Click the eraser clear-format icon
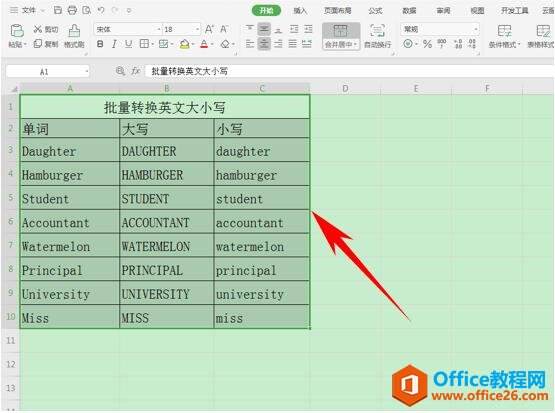This screenshot has height=413, width=555. (x=225, y=44)
